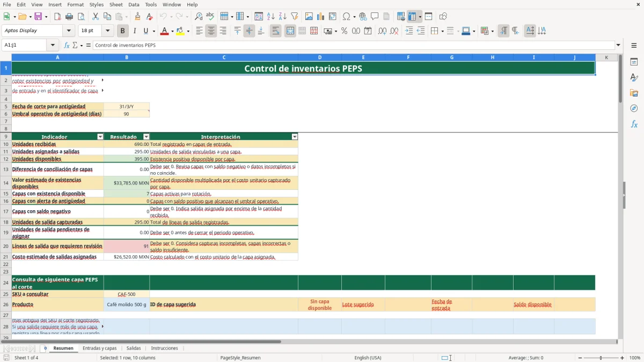Open the Format menu

(x=75, y=4)
